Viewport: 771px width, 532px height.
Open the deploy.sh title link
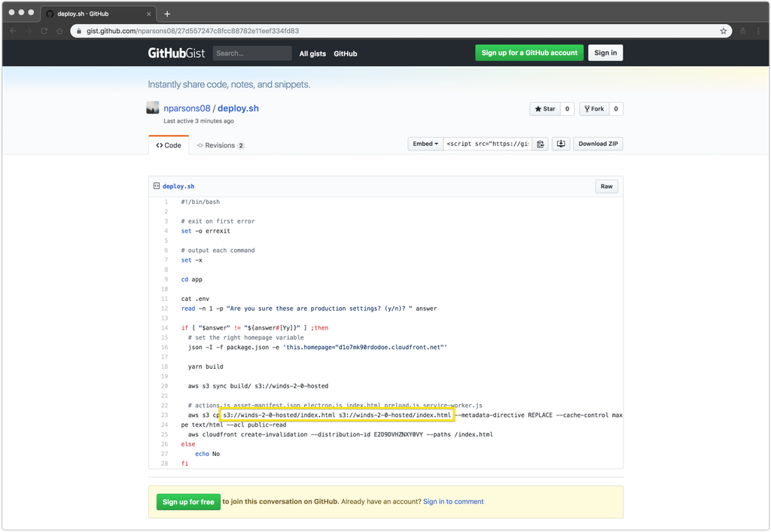[x=238, y=108]
